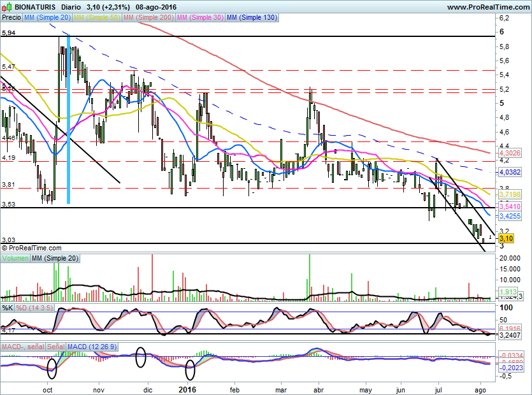Click the dark blue MM (Simple 130) label
Screen dimensions: 532x395
pyautogui.click(x=252, y=17)
